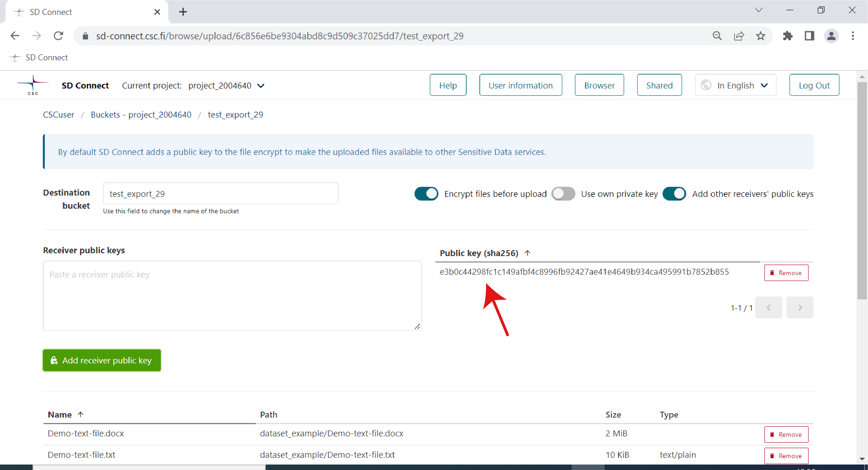
Task: Open the Help page
Action: 448,85
